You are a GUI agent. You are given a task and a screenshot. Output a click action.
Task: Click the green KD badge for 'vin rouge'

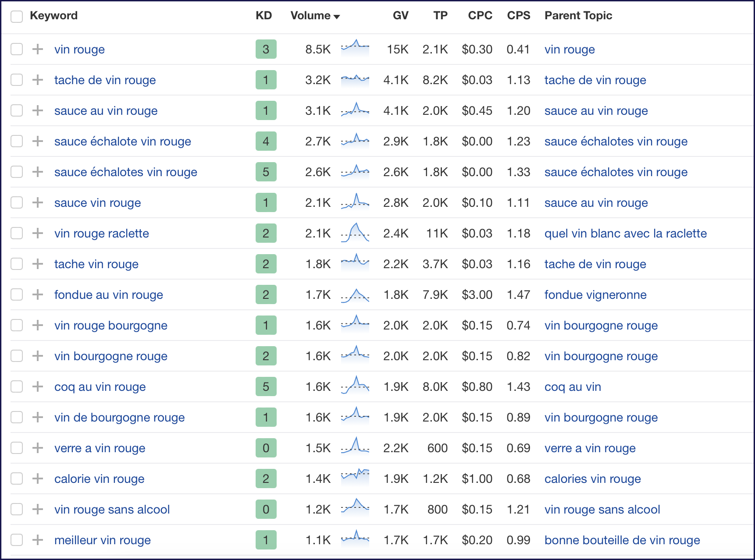click(266, 49)
